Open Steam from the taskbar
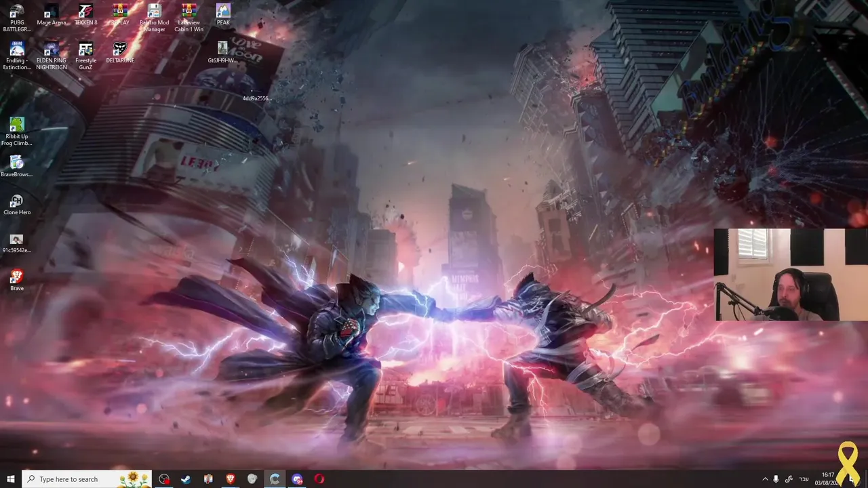 pyautogui.click(x=186, y=479)
